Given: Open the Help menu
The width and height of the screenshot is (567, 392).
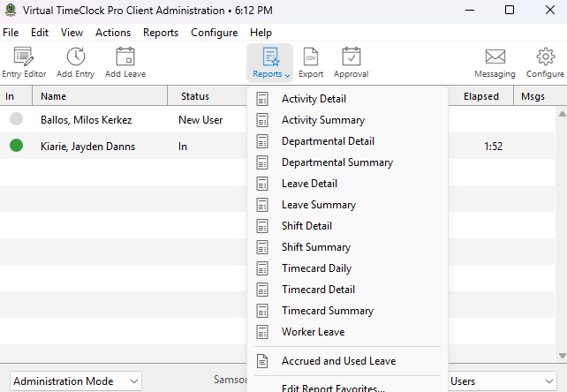Looking at the screenshot, I should pos(261,33).
